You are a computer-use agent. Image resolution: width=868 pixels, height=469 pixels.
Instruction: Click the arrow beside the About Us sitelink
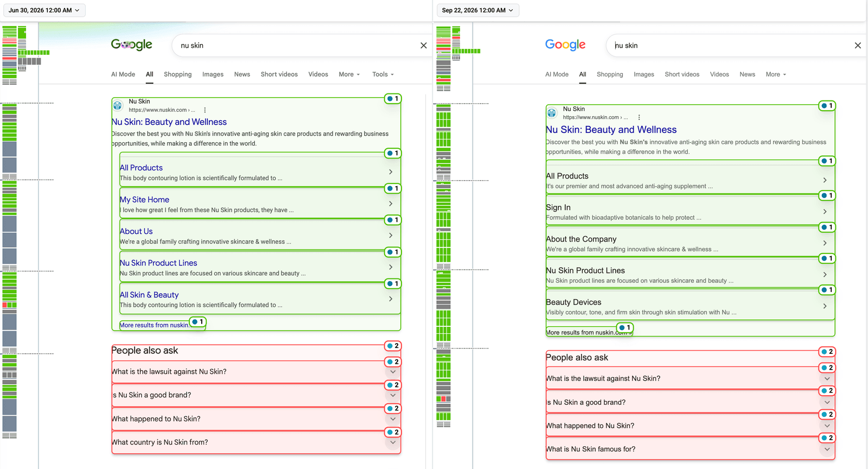click(x=391, y=235)
